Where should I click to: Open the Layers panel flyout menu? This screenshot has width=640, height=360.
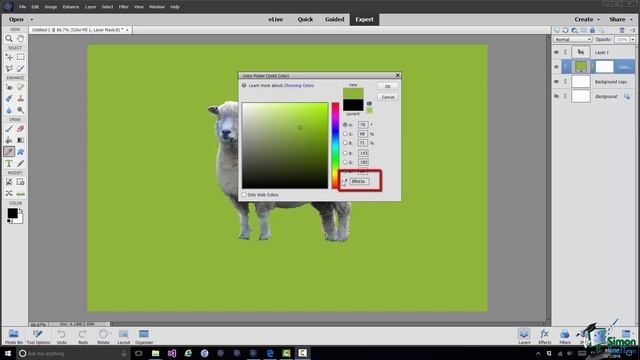tap(633, 30)
